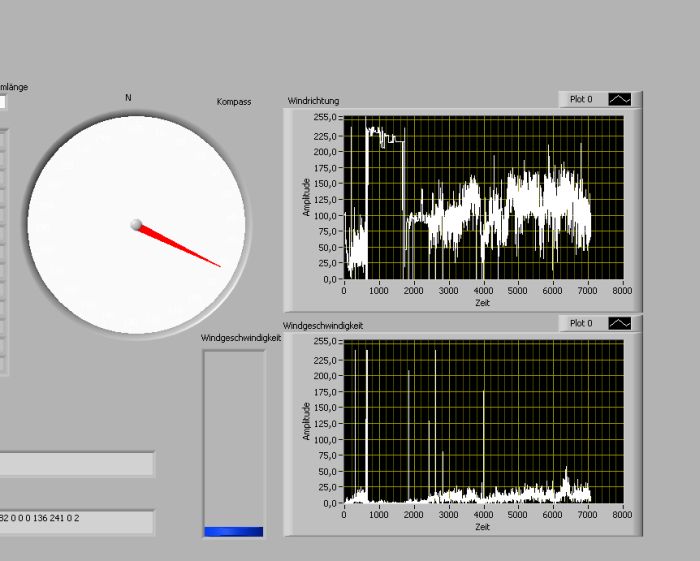Viewport: 700px width, 561px height.
Task: Click the 4000 x-axis tick on the Windrichtung chart
Action: pos(483,291)
